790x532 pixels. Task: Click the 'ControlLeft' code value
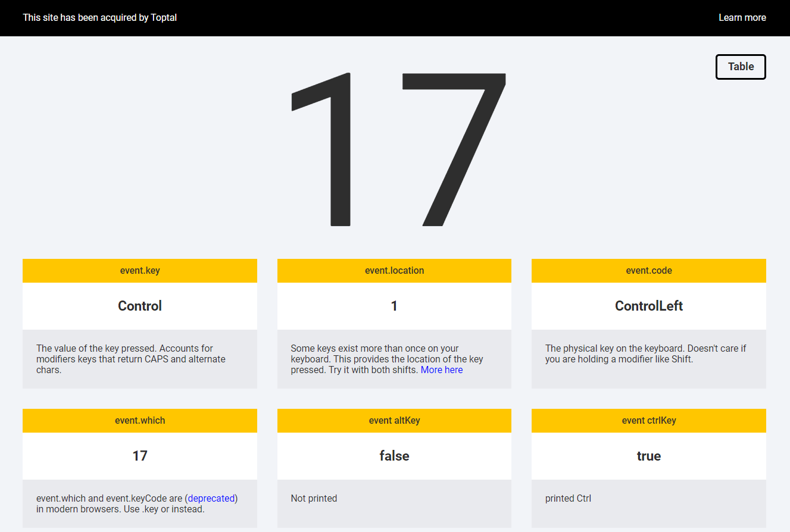648,306
